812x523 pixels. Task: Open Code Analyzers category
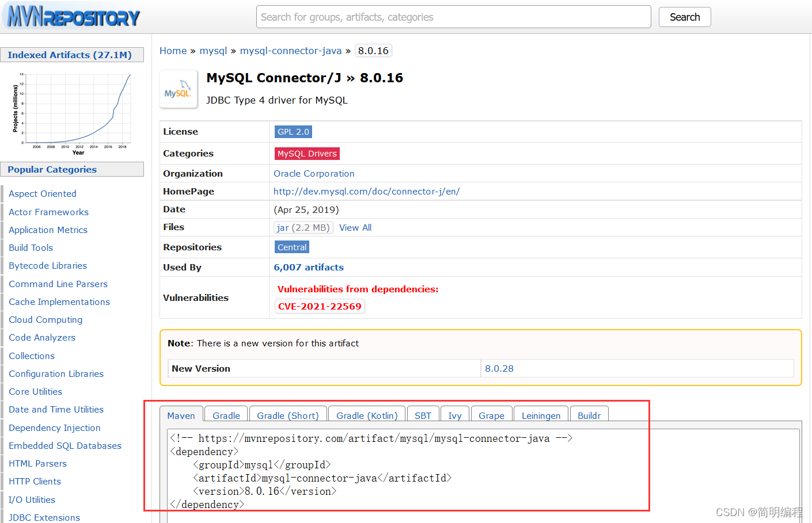pyautogui.click(x=42, y=338)
